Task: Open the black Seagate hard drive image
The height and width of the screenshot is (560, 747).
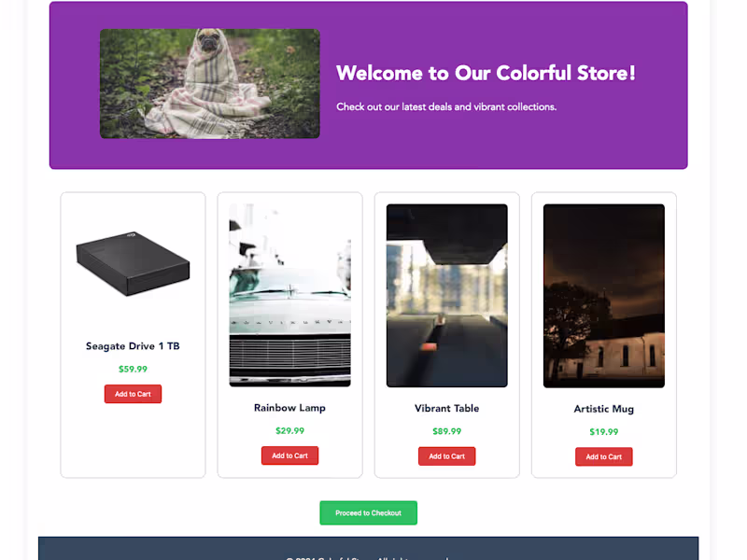Action: [x=133, y=264]
